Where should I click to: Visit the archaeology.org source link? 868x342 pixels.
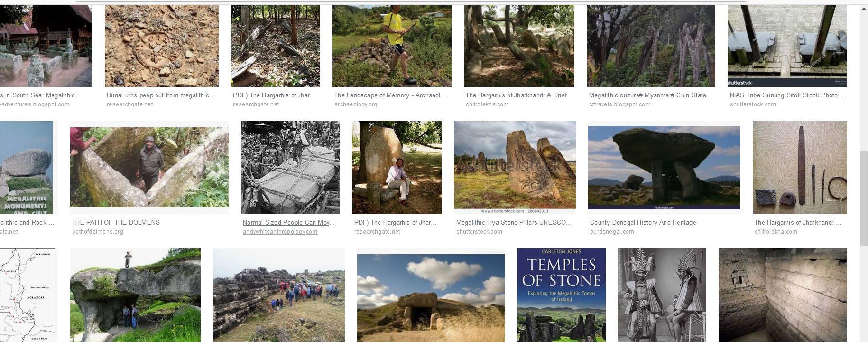click(356, 104)
